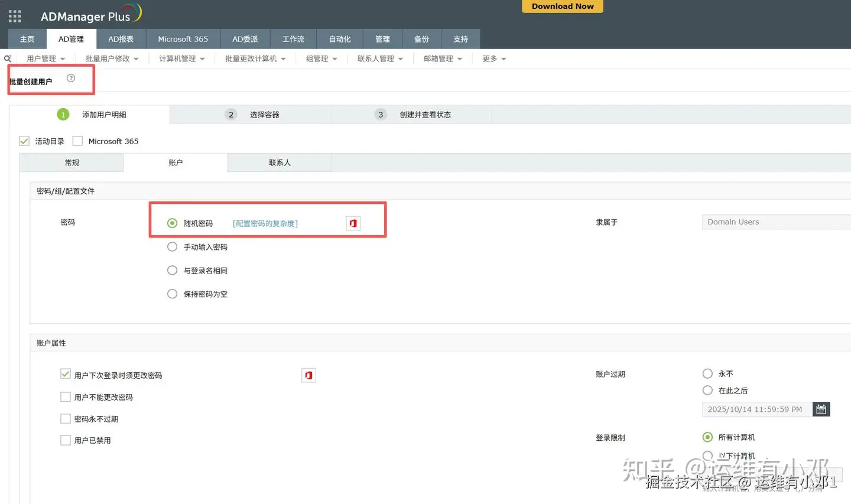Switch to 常规 sub-tab

click(x=72, y=162)
